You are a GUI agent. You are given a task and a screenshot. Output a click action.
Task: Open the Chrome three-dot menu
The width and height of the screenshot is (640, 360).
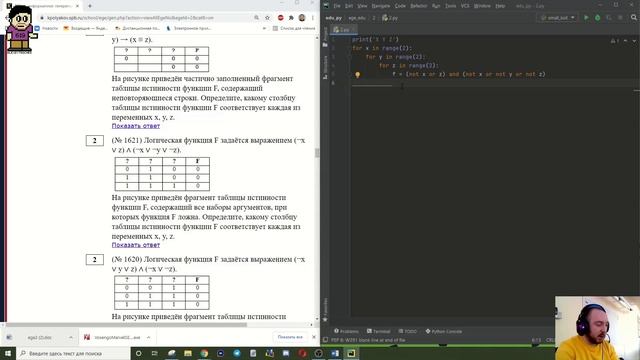click(x=313, y=18)
